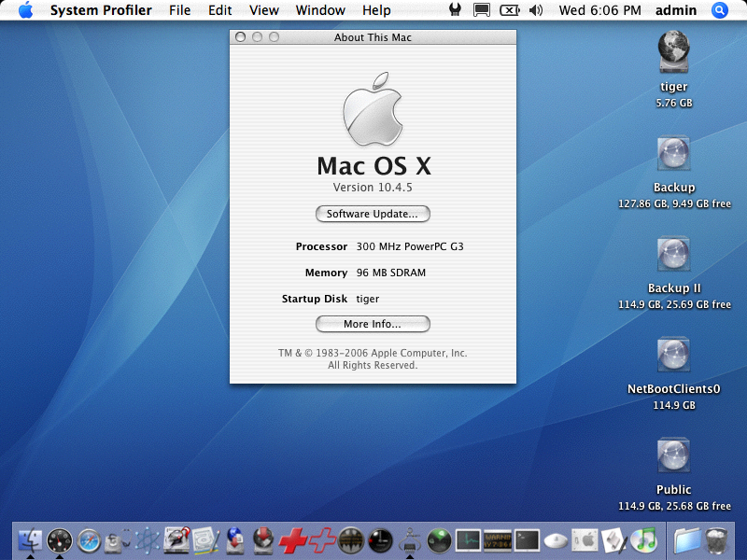Open the System Profiler application menu

click(x=101, y=10)
